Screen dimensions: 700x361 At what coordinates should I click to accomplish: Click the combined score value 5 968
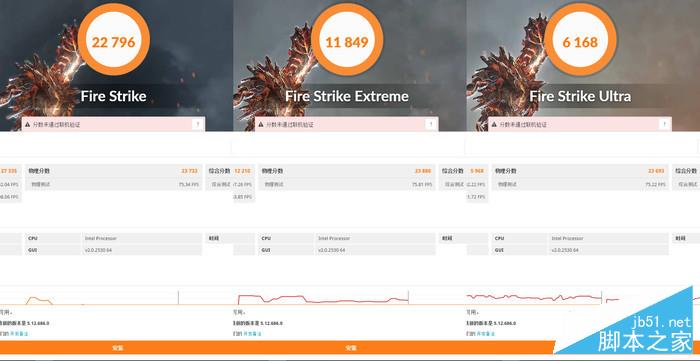click(477, 171)
